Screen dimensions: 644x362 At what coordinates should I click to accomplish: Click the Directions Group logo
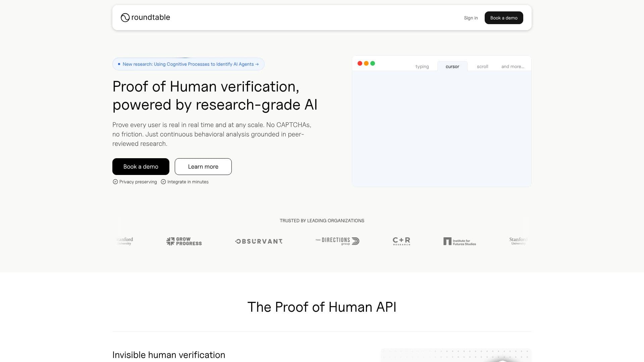pos(337,241)
